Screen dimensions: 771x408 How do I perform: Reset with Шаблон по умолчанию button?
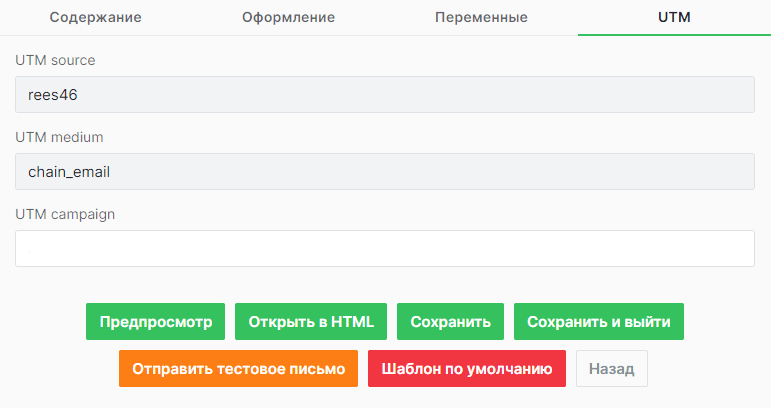click(467, 369)
